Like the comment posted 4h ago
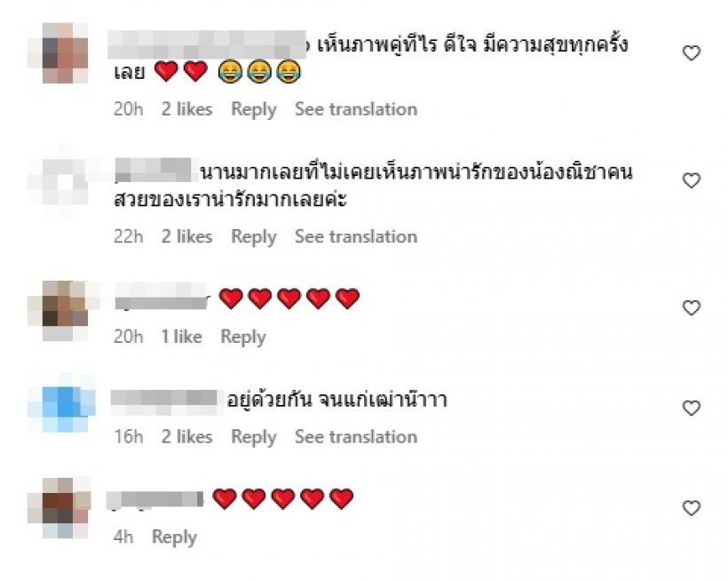The height and width of the screenshot is (581, 728). click(691, 508)
